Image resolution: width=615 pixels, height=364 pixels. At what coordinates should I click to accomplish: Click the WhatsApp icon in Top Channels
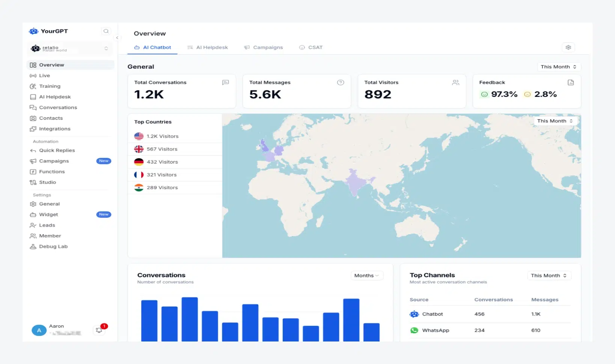click(414, 330)
